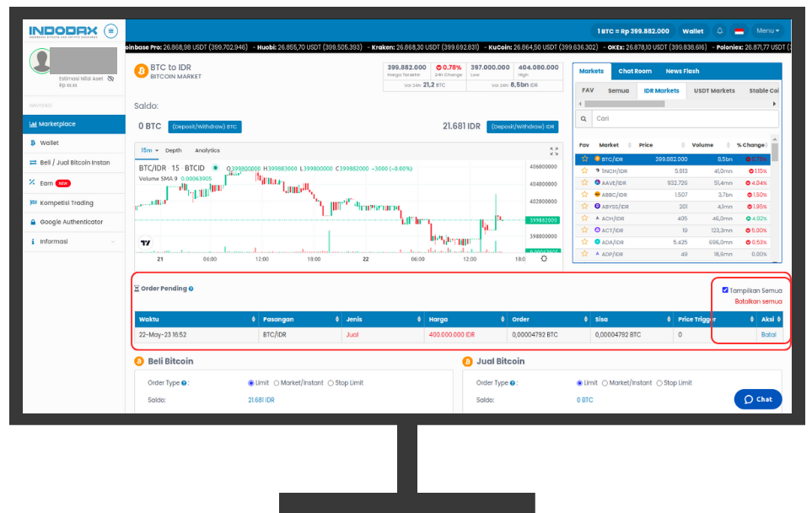
Task: Click Batal for the BTC/IDR order
Action: pos(768,335)
